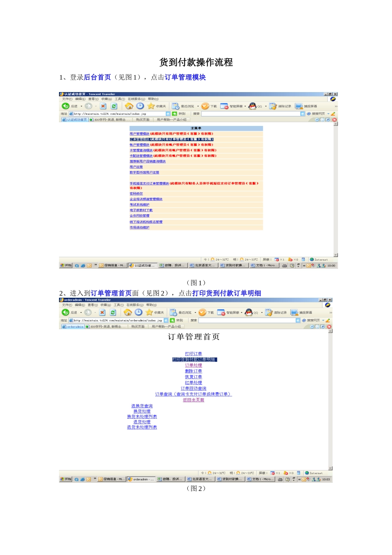Open 帮助(H) menu in orderadmin browser
This screenshot has width=392, height=555.
pos(151,305)
